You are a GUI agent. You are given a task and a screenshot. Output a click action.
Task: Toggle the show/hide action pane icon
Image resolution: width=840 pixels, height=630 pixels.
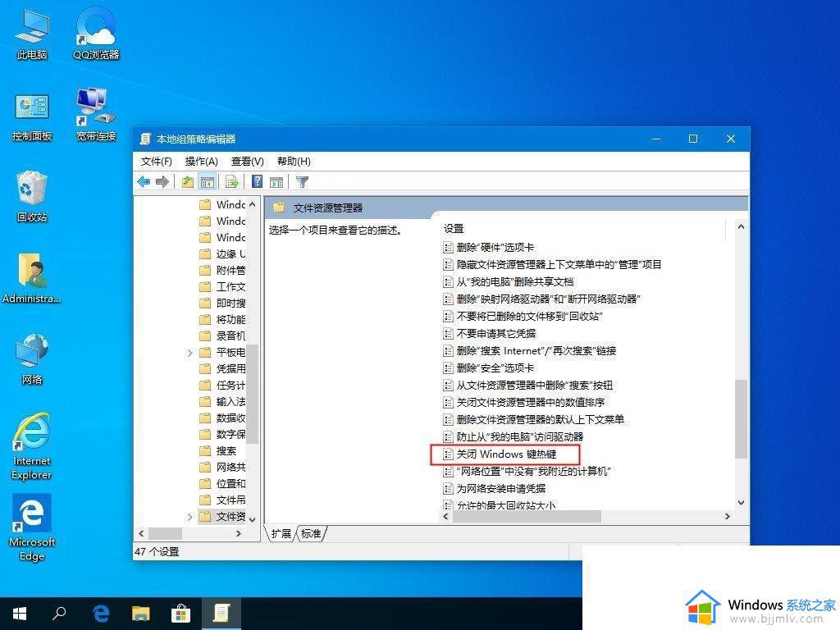point(276,182)
